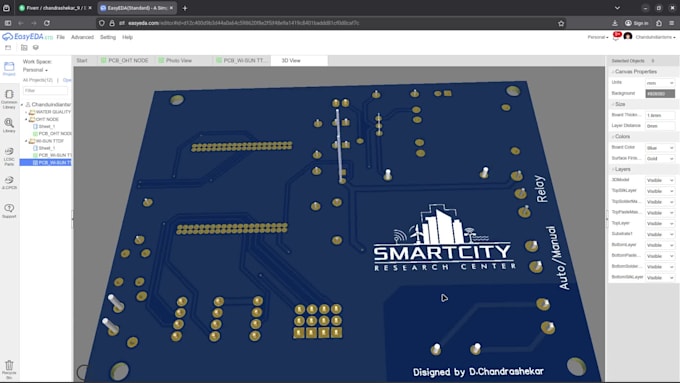Toggle the browser sidebar icon
Viewport: 680px width, 383px height.
8,23
